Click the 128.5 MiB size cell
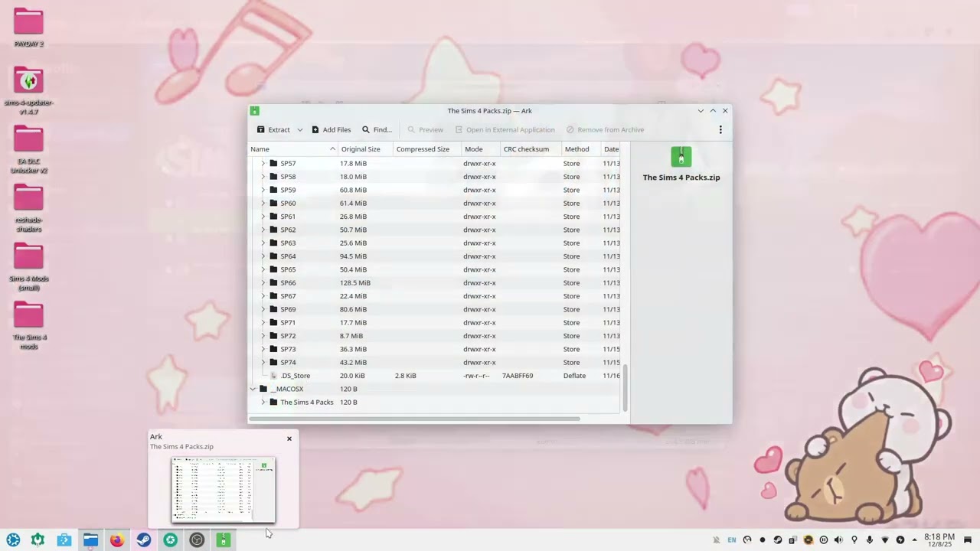The height and width of the screenshot is (551, 980). click(x=355, y=282)
